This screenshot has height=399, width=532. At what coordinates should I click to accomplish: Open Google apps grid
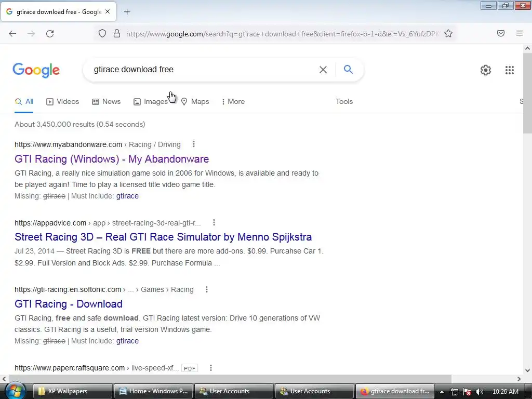coord(509,70)
